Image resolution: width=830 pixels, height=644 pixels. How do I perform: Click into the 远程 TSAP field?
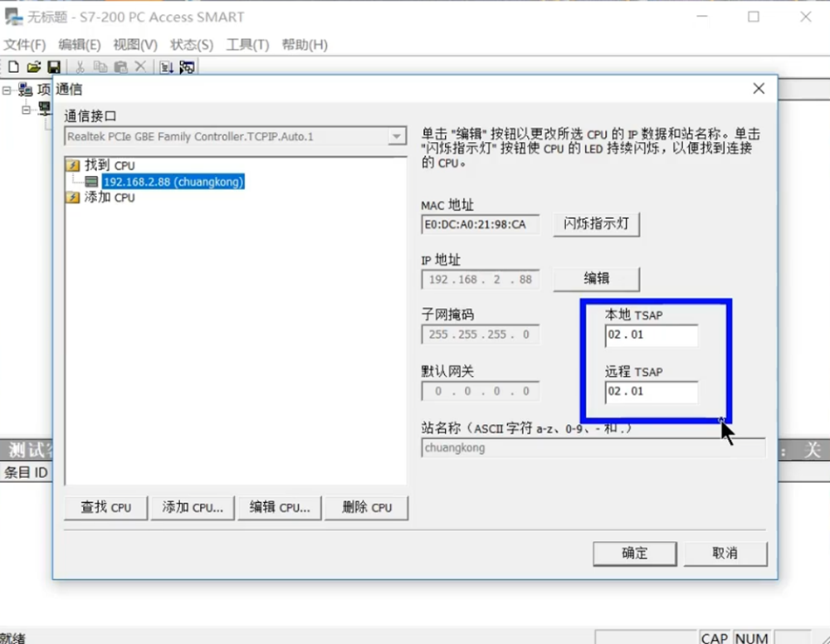pyautogui.click(x=651, y=392)
